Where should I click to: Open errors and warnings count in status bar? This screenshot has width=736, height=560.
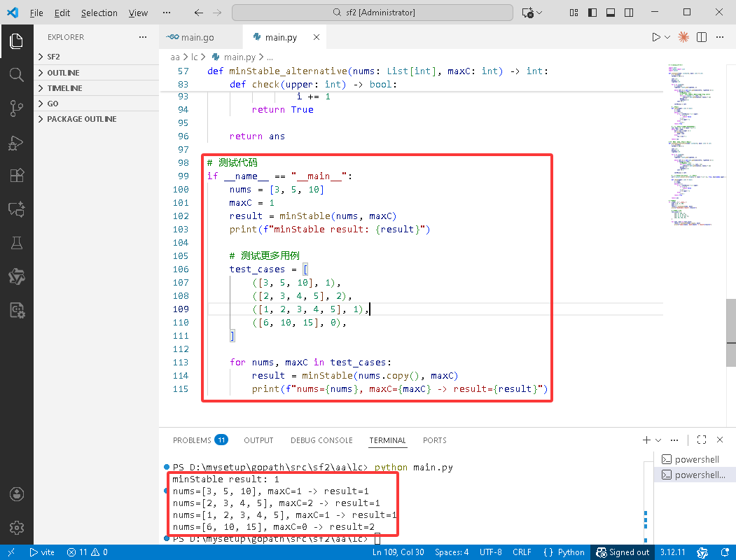[x=88, y=552]
